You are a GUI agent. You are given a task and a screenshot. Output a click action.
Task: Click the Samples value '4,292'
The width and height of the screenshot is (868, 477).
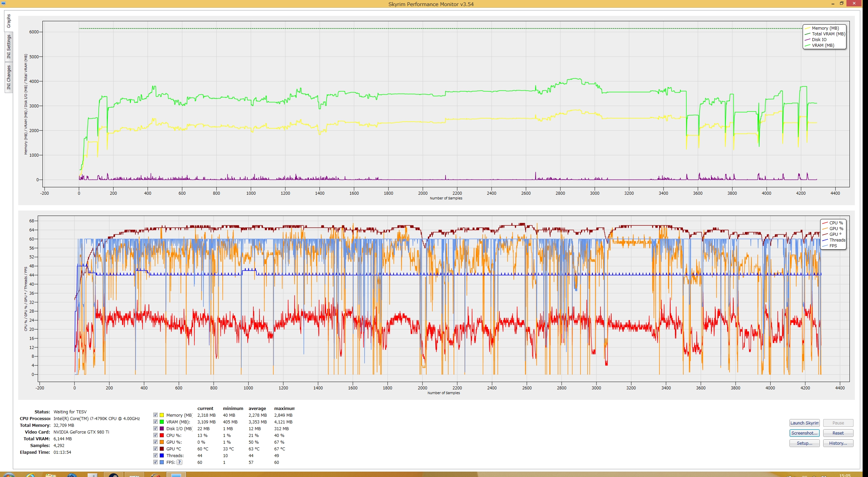pos(59,445)
